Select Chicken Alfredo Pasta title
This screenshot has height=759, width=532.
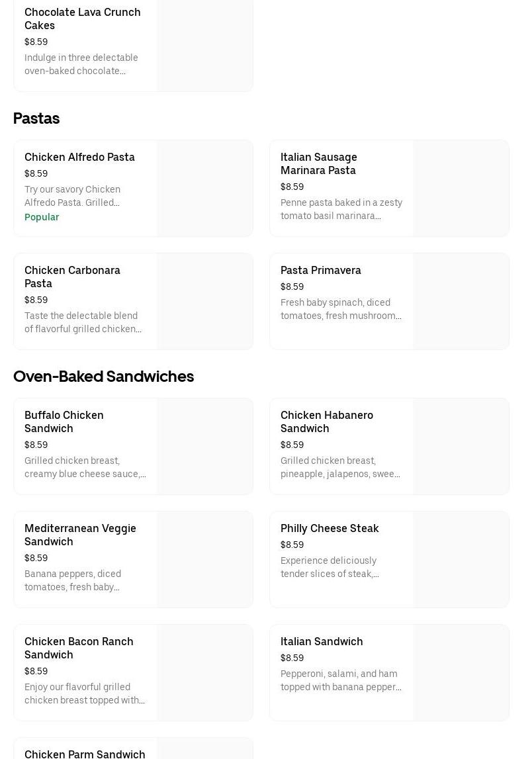click(x=79, y=157)
